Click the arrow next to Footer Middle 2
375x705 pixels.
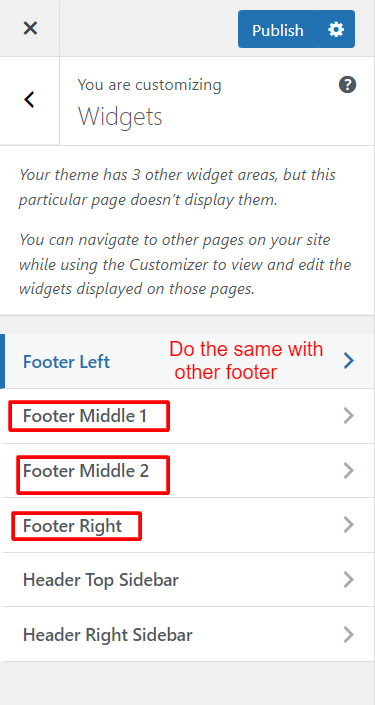[x=348, y=471]
